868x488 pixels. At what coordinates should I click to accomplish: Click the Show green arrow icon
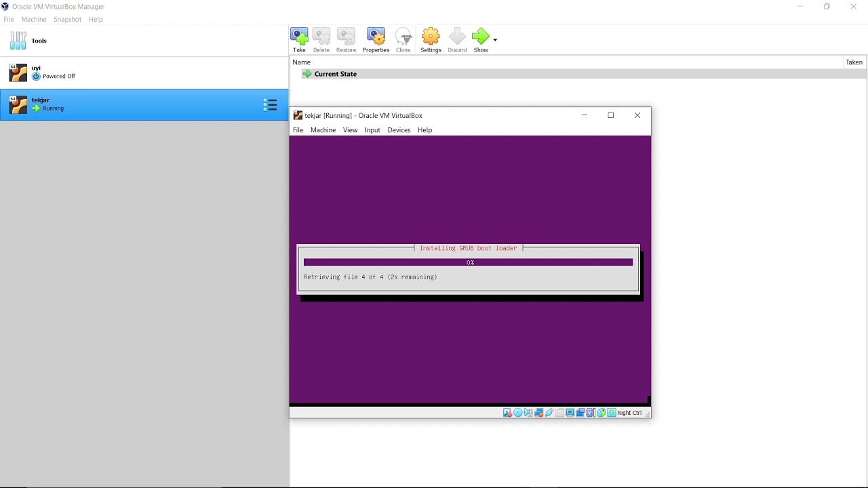click(481, 36)
